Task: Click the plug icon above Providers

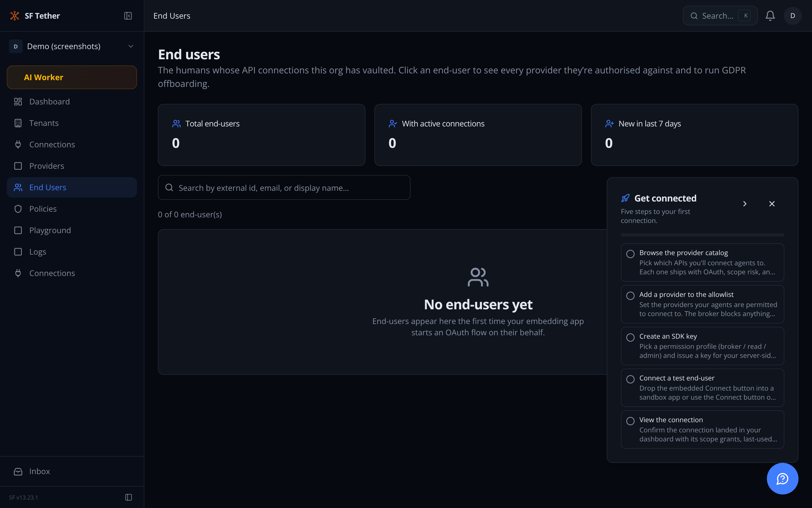Action: coord(18,144)
